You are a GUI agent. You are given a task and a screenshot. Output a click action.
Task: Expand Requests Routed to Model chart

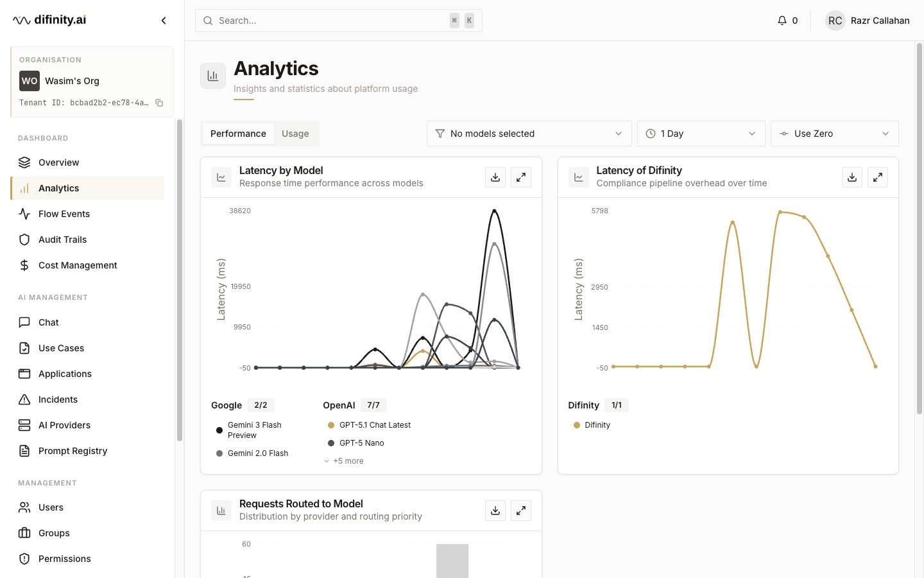click(x=521, y=511)
